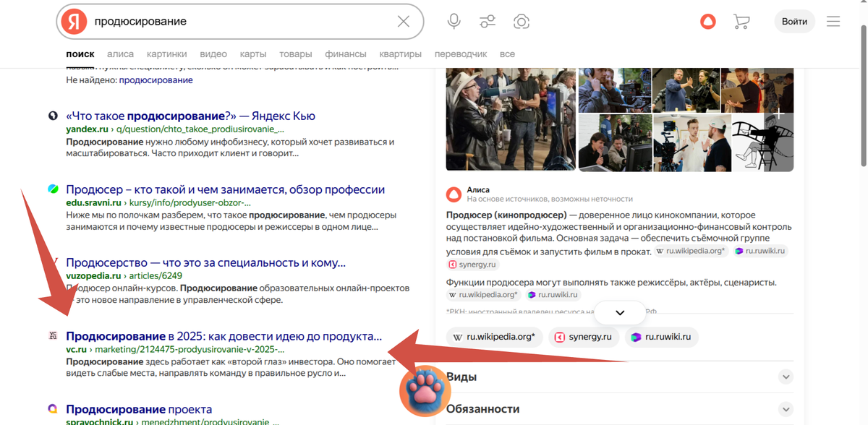Expand the Виды section
This screenshot has height=425, width=868.
click(x=620, y=377)
